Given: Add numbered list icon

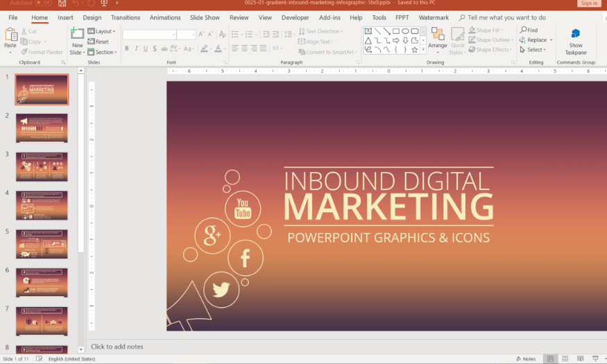Looking at the screenshot, I should (249, 35).
